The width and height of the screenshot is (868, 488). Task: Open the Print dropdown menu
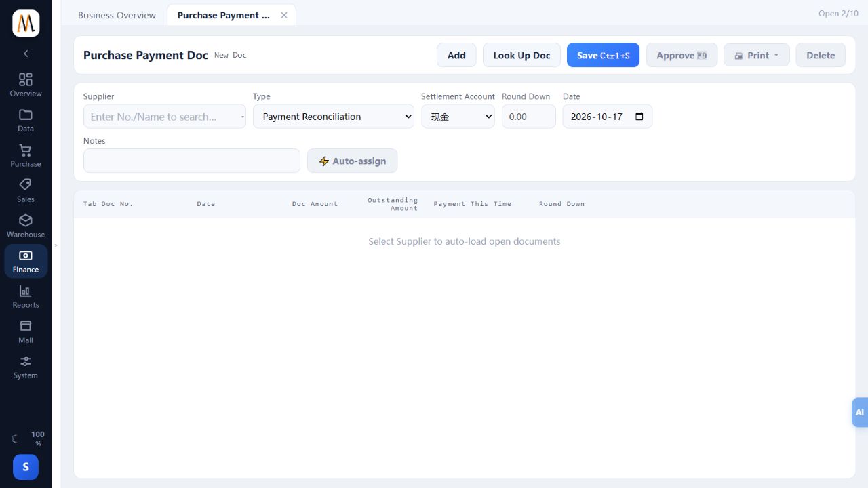coord(757,56)
